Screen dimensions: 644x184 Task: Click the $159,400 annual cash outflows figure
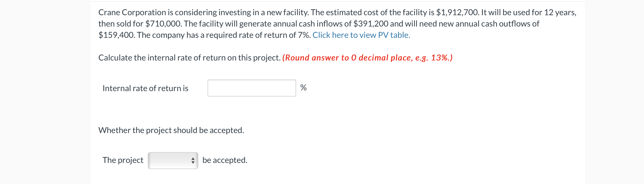click(116, 35)
